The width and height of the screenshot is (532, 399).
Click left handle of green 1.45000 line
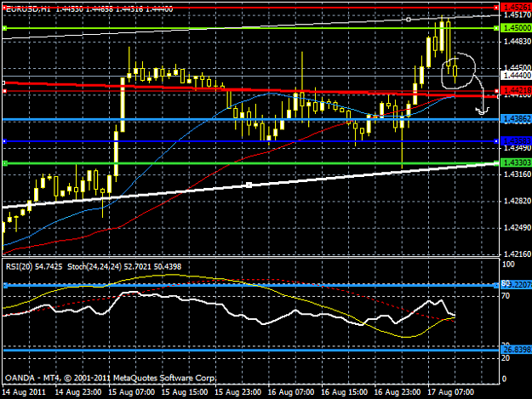pyautogui.click(x=5, y=28)
